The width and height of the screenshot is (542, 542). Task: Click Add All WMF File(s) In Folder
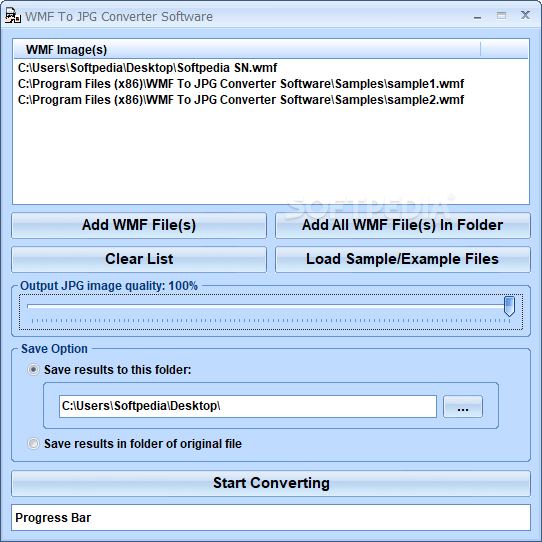tap(403, 225)
